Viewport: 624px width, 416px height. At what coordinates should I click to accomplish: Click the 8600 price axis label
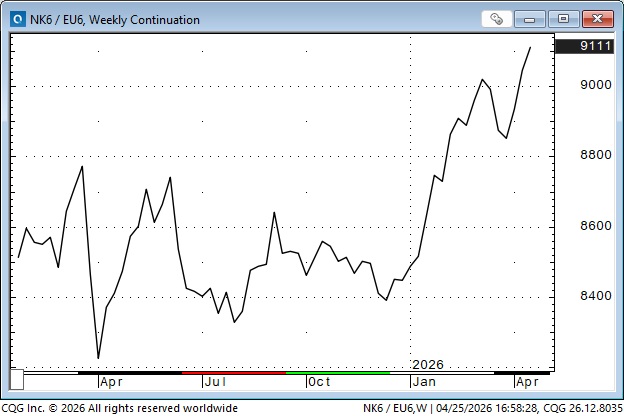pyautogui.click(x=595, y=226)
